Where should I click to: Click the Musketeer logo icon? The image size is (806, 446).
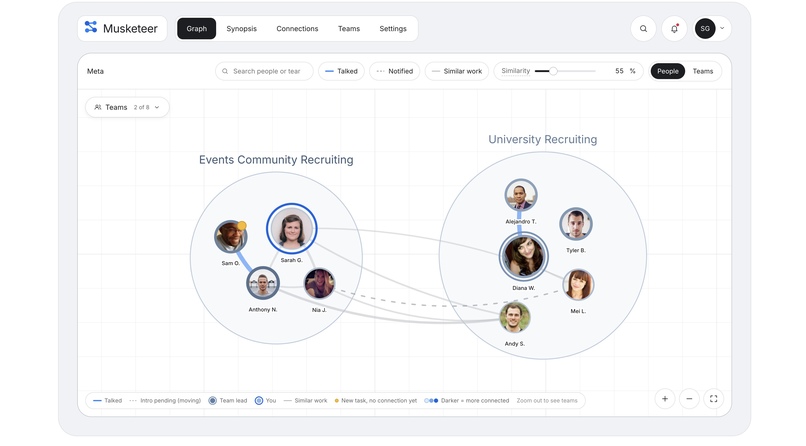(x=91, y=27)
